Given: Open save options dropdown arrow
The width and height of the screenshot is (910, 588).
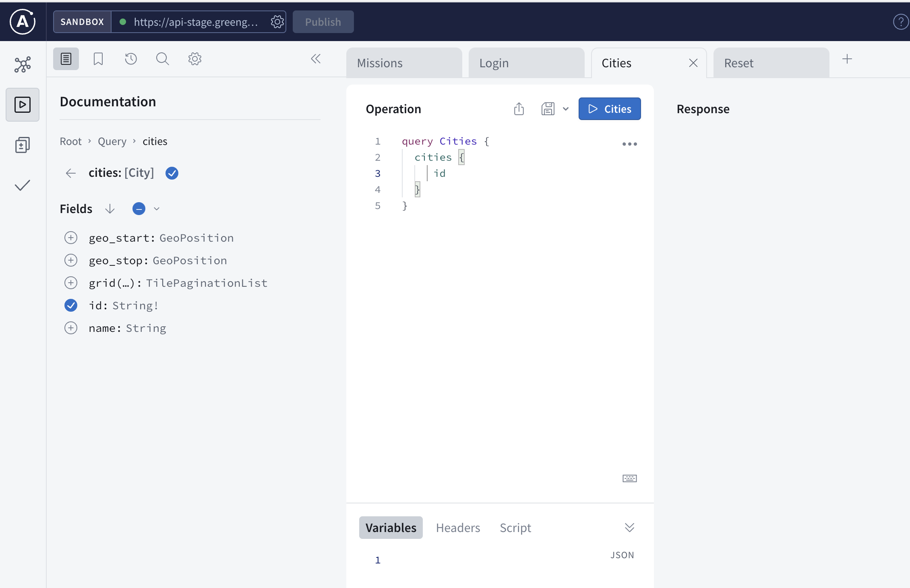Looking at the screenshot, I should pos(566,109).
